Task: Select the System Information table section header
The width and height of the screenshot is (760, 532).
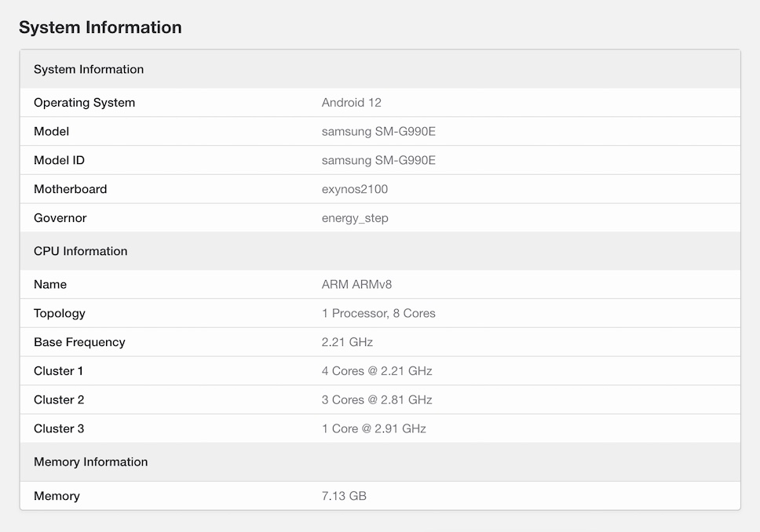Action: click(89, 69)
